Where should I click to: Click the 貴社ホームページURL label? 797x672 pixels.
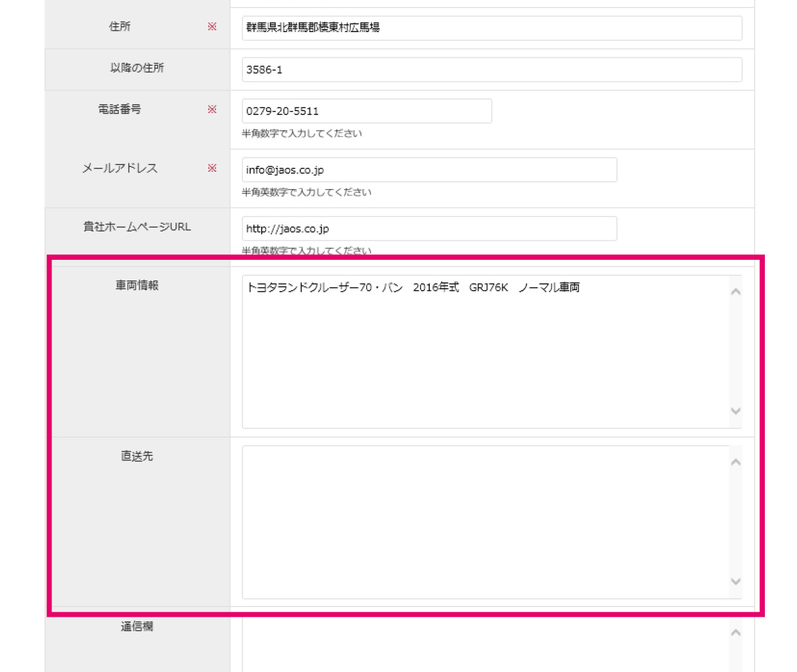(137, 227)
